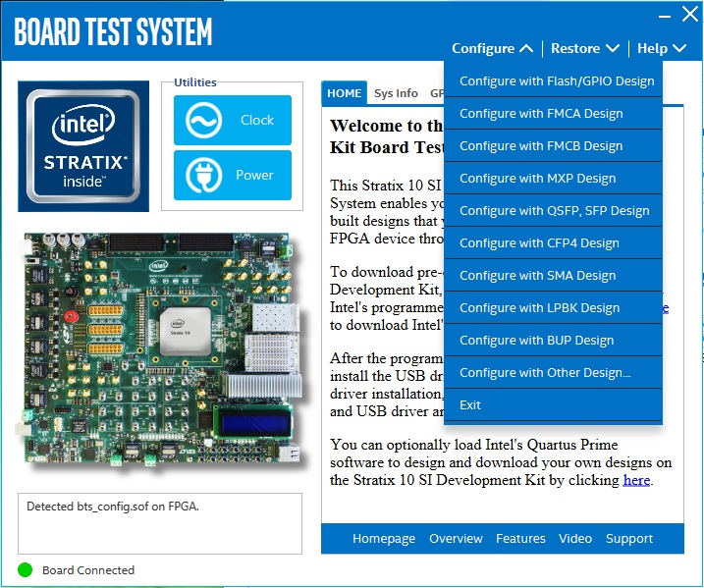The width and height of the screenshot is (704, 588).
Task: Click the Intel Stratix inside logo
Action: [x=83, y=146]
